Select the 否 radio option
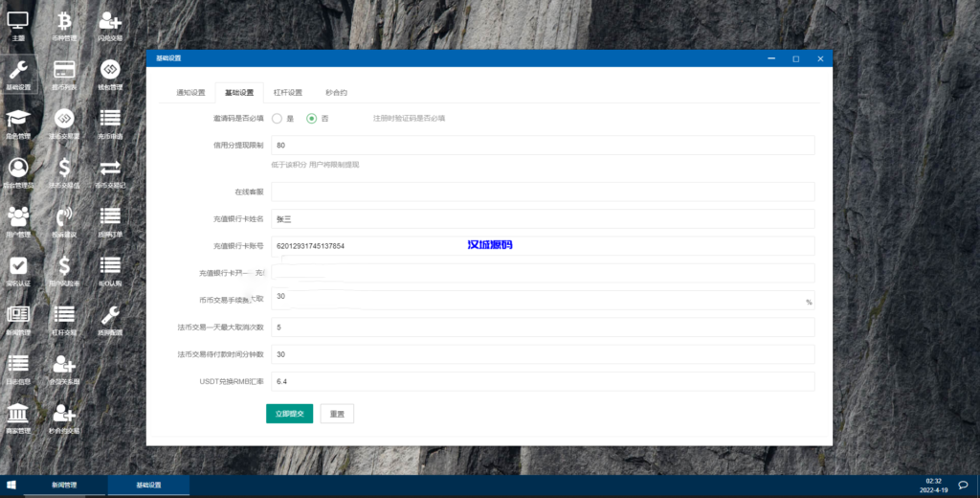The image size is (980, 498). pyautogui.click(x=311, y=119)
